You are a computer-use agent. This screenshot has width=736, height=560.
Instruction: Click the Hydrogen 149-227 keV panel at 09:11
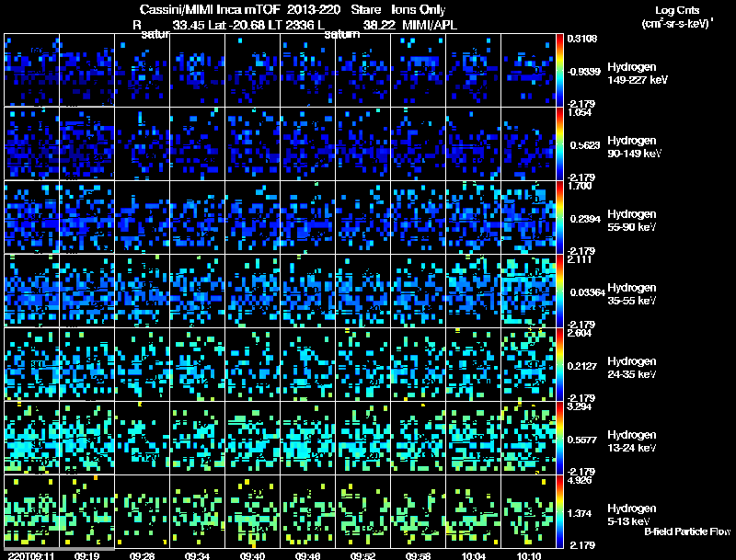pos(32,70)
